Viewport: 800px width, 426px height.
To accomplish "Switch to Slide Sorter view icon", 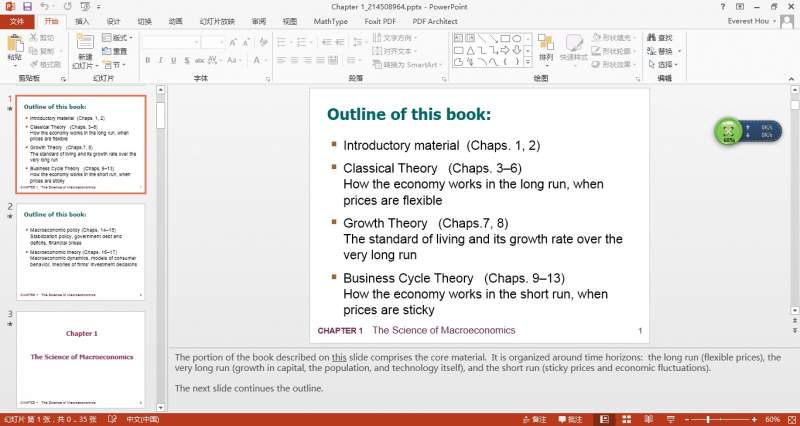I will tap(628, 419).
